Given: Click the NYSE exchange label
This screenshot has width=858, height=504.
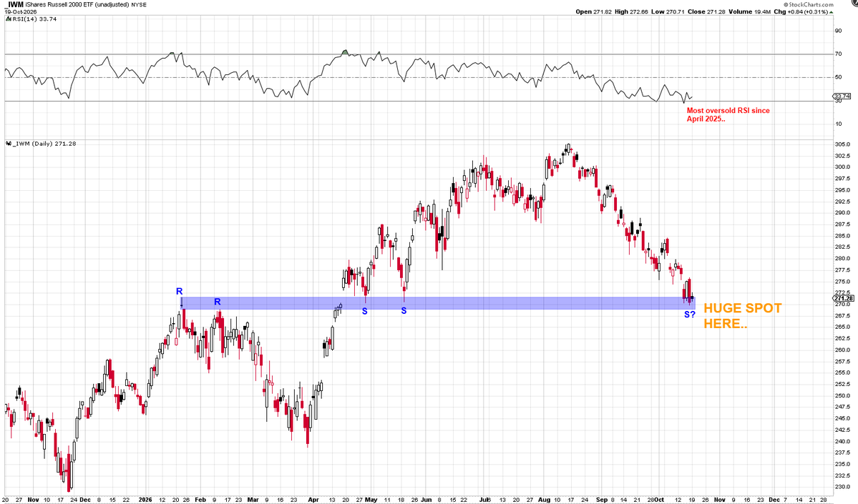Looking at the screenshot, I should coord(139,5).
